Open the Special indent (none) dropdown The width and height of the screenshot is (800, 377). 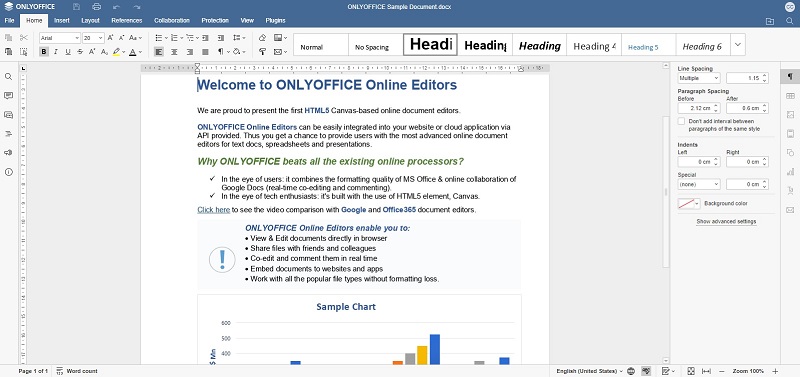pyautogui.click(x=698, y=184)
